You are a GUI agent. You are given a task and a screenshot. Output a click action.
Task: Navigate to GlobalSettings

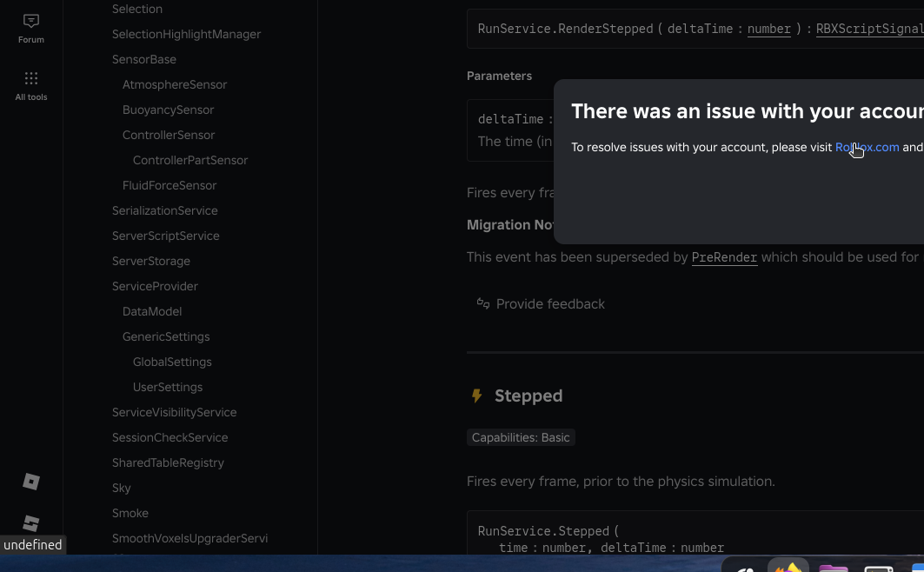(172, 362)
